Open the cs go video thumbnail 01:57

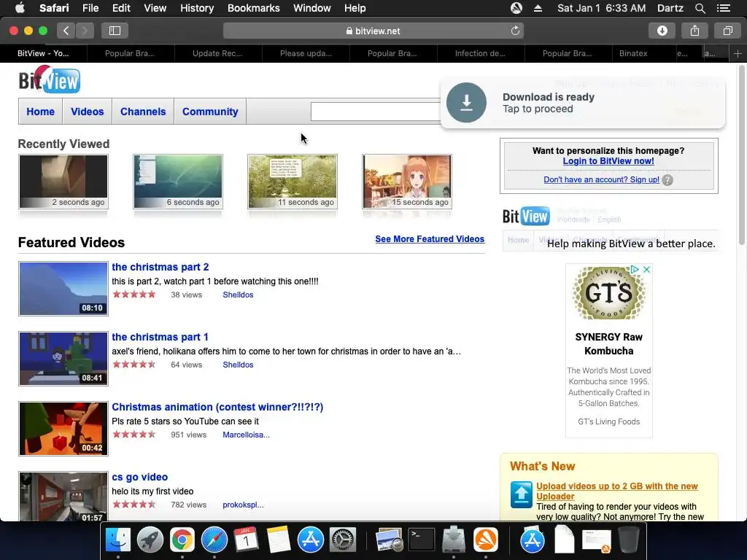[63, 497]
